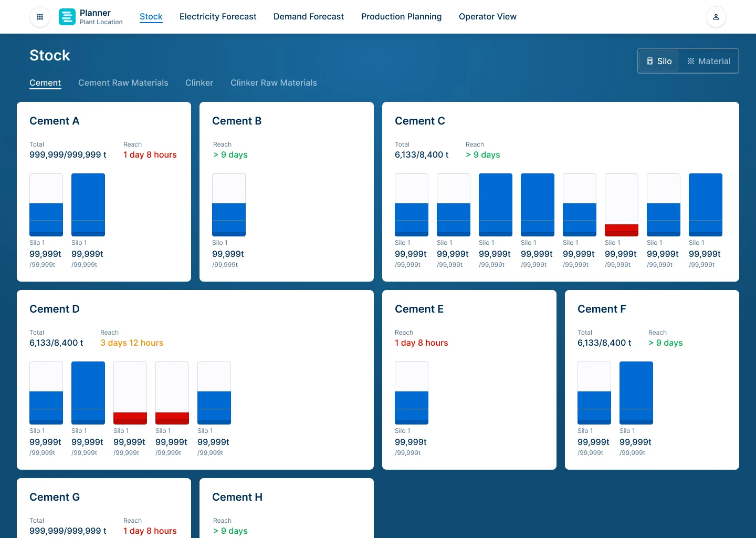This screenshot has width=756, height=538.
Task: Click the Planner logo icon
Action: [67, 17]
